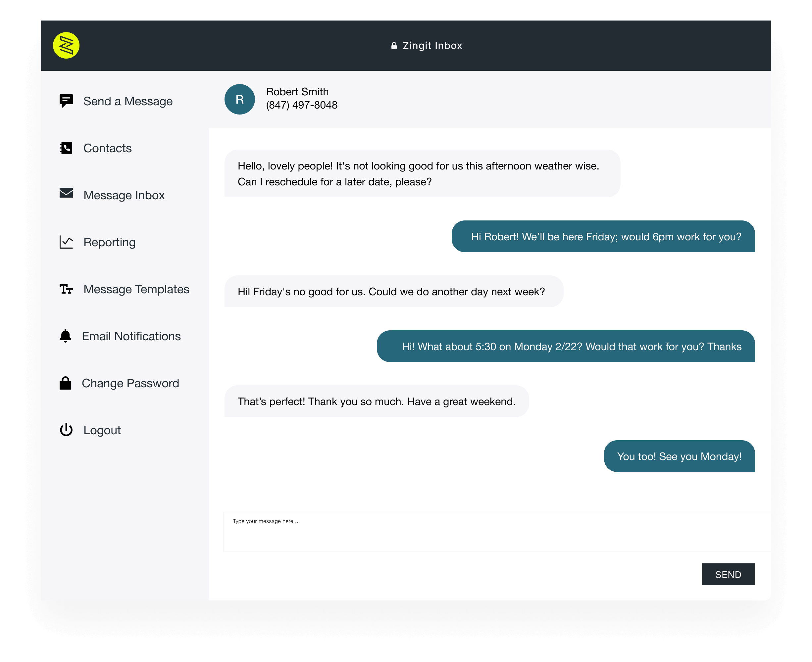The height and width of the screenshot is (662, 812).
Task: Click the Logout power icon
Action: click(66, 430)
